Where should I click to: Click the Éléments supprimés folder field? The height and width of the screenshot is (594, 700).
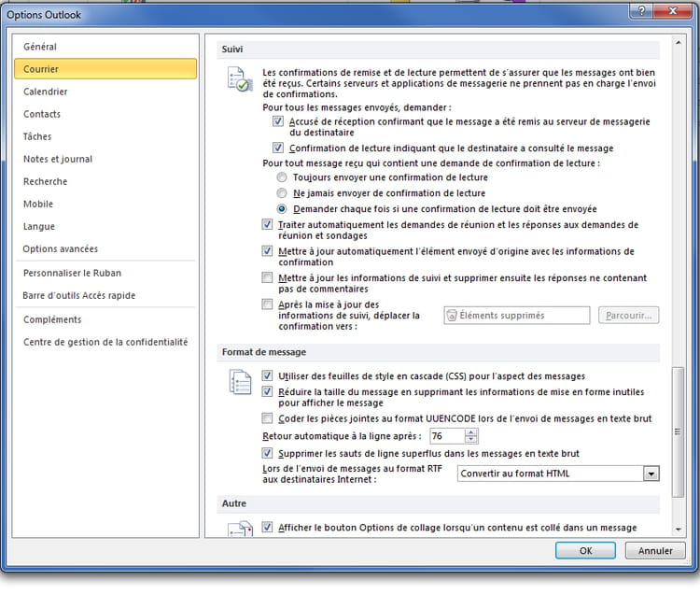click(517, 316)
